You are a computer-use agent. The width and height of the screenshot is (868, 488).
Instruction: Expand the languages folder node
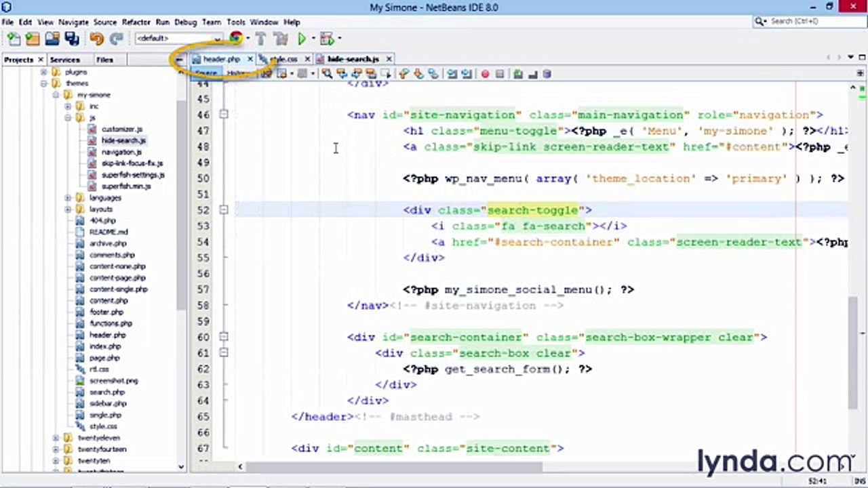pos(68,198)
